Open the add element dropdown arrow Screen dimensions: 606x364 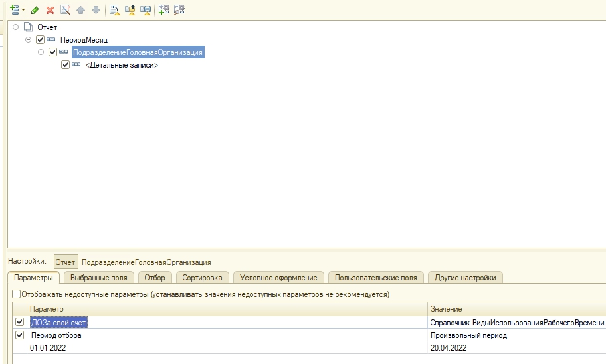tap(23, 10)
